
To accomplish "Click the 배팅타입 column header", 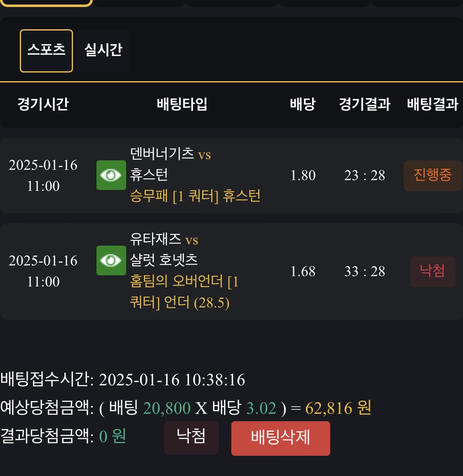I will (x=182, y=104).
